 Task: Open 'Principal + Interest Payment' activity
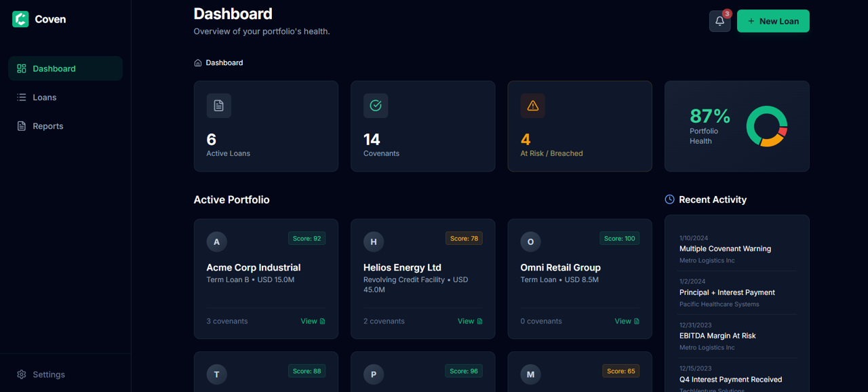pos(727,292)
